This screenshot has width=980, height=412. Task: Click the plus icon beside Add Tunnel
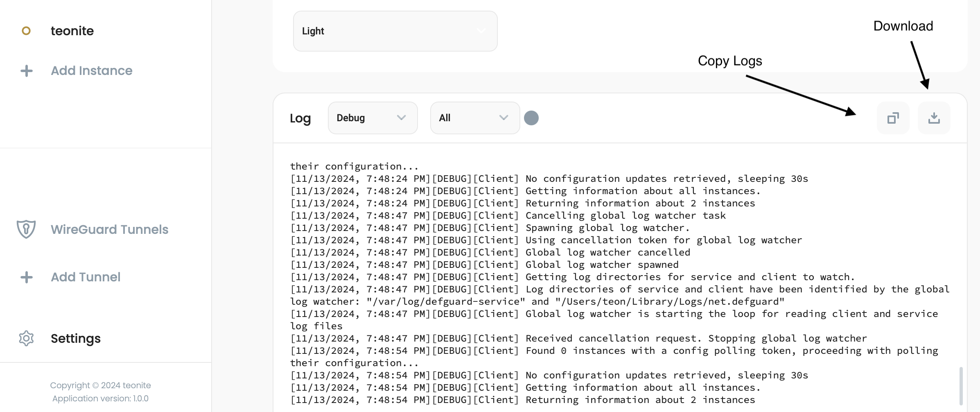pyautogui.click(x=27, y=277)
